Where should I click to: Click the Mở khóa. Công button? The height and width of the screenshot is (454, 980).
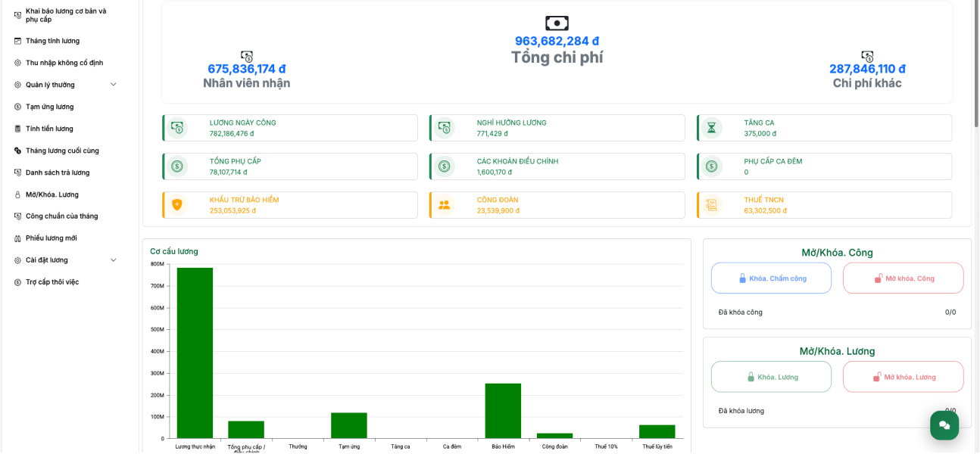click(x=903, y=278)
